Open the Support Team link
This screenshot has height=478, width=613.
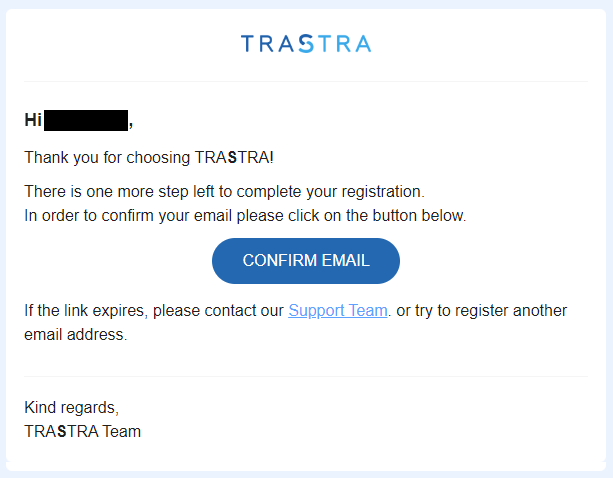338,311
